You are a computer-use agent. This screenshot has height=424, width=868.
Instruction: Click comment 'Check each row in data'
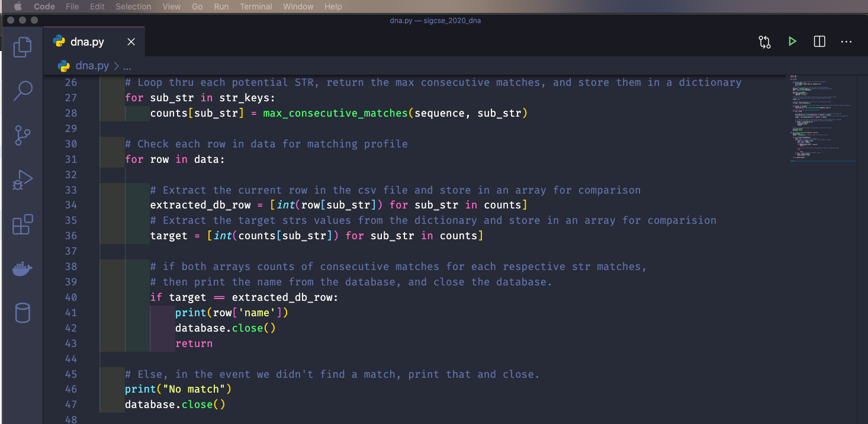[266, 144]
